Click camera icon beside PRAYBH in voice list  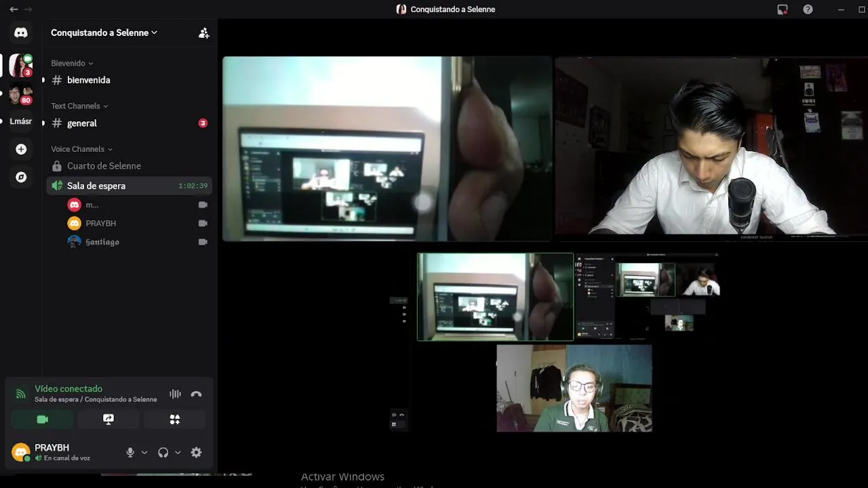[x=202, y=223]
